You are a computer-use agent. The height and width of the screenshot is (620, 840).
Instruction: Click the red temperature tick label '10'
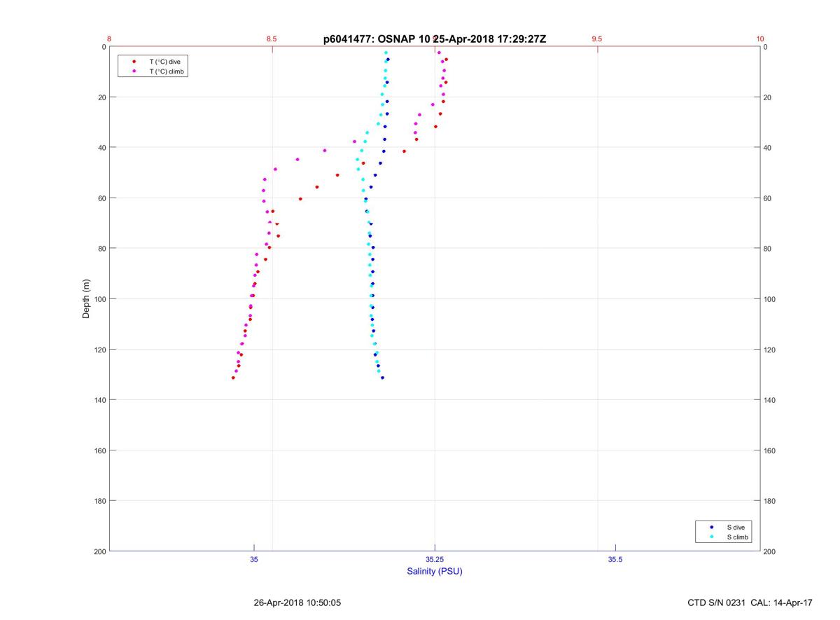pos(760,39)
